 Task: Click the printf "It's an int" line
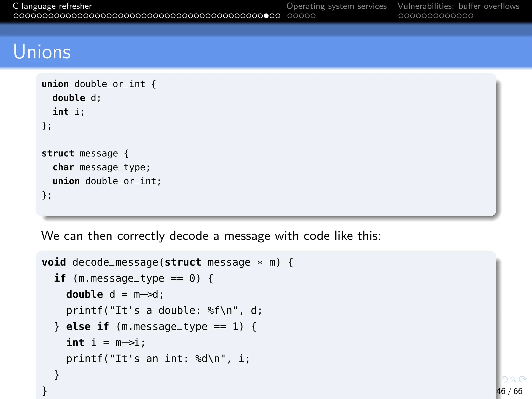click(x=158, y=359)
